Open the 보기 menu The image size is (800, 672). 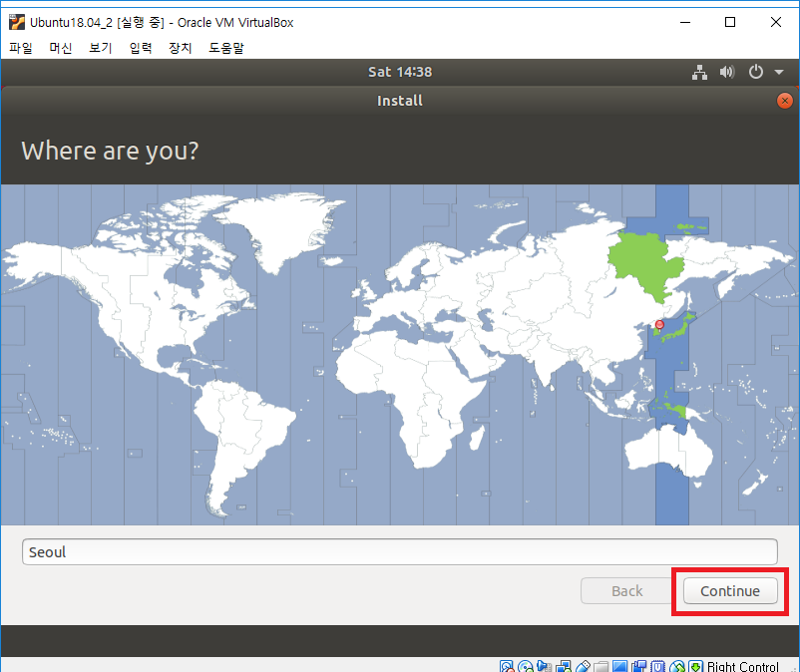pyautogui.click(x=101, y=48)
